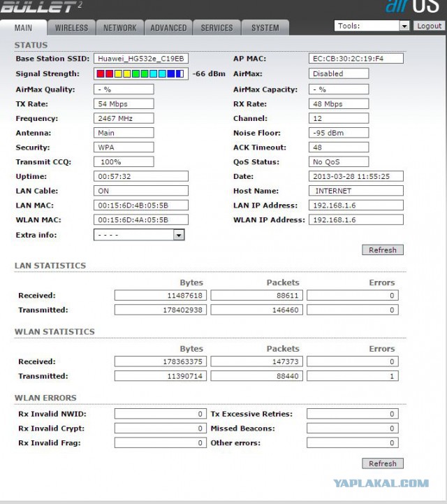Click WLAN transmitted packets 88440
The image size is (447, 504).
coord(256,376)
